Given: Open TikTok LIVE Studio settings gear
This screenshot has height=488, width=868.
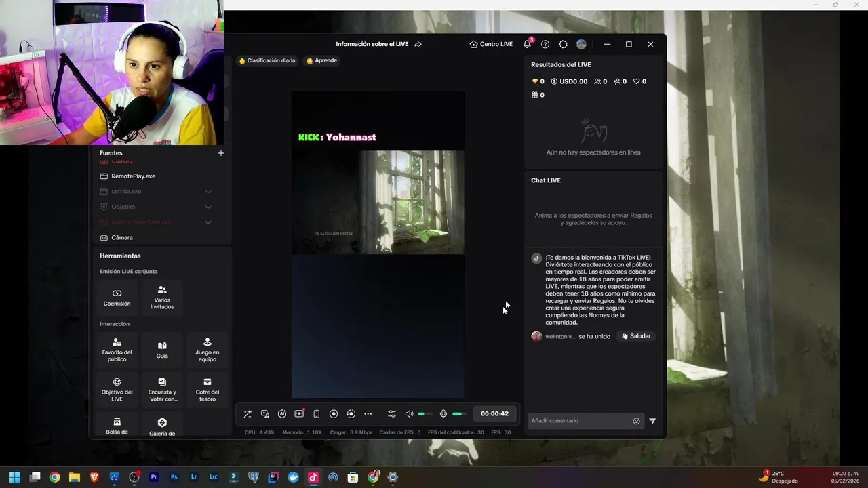Looking at the screenshot, I should [564, 44].
